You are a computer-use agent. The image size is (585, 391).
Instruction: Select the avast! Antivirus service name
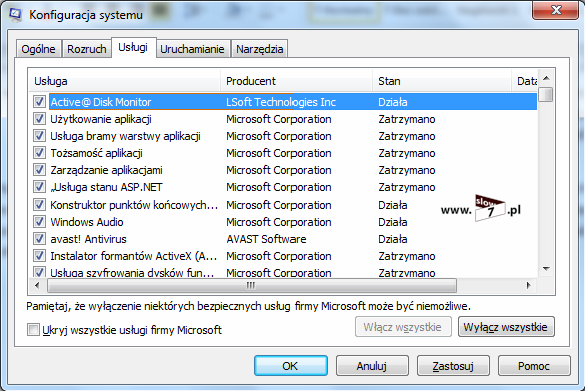[x=88, y=239]
